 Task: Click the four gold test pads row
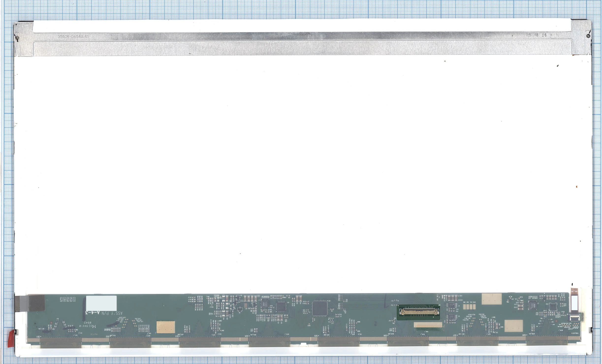pyautogui.click(x=469, y=307)
